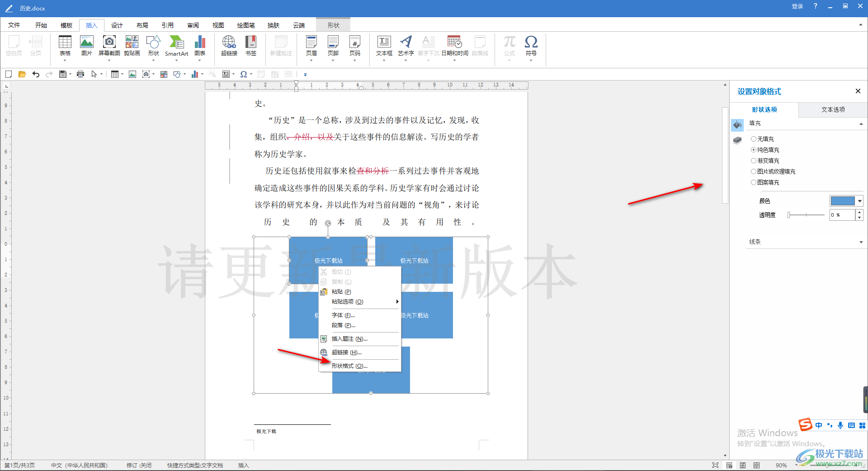The width and height of the screenshot is (868, 471).
Task: Select the fill and line bucket icon
Action: pyautogui.click(x=737, y=125)
